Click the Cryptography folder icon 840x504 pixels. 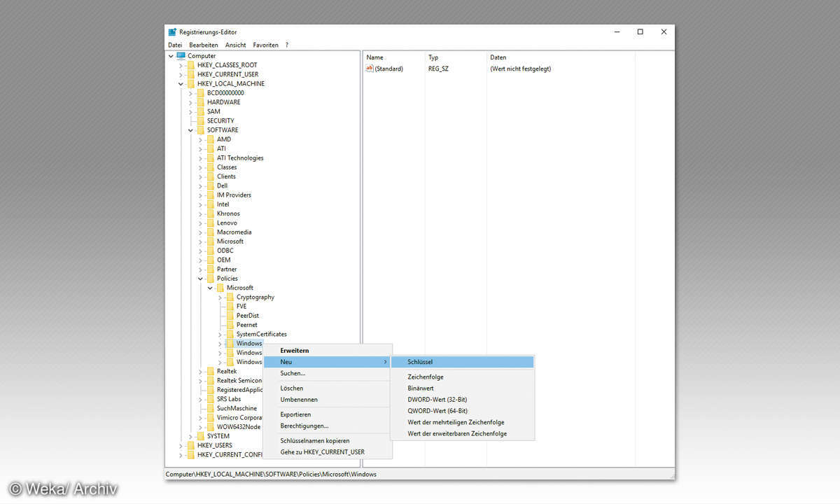coord(230,297)
